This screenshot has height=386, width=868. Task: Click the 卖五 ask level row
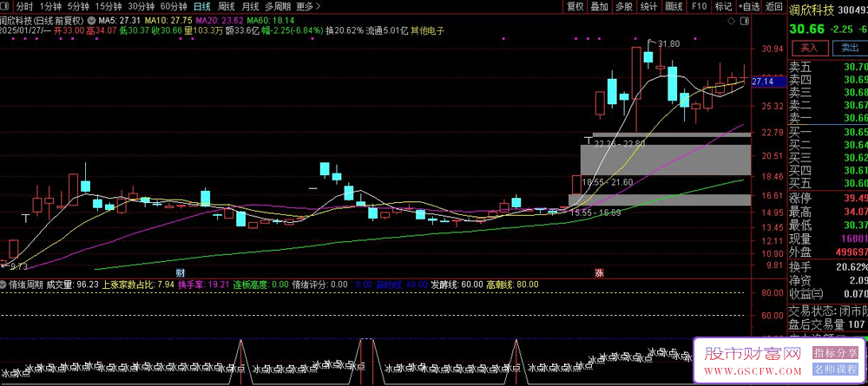tap(827, 67)
